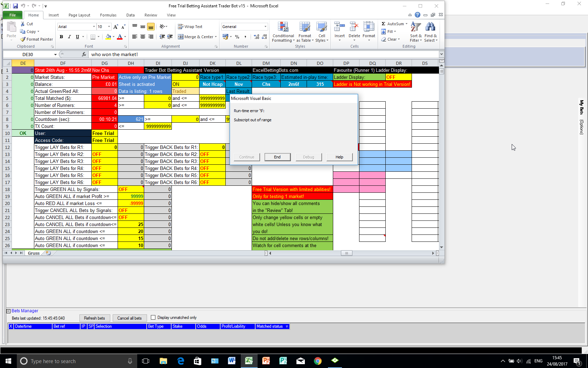
Task: Click Help in the Visual Basic error dialog
Action: tap(339, 157)
